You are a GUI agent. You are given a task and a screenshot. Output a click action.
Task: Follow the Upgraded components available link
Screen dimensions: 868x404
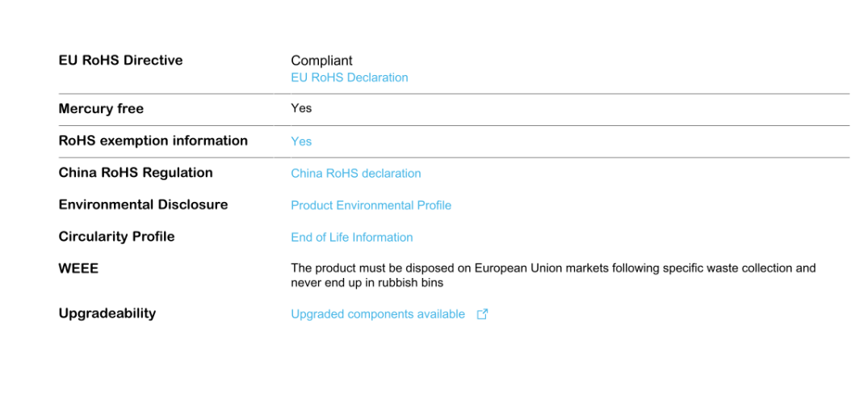(377, 314)
